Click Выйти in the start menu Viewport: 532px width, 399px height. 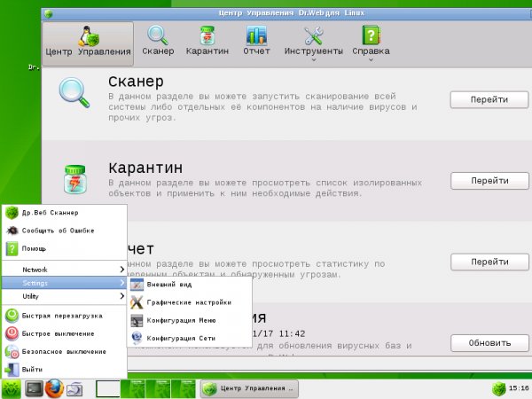65,370
